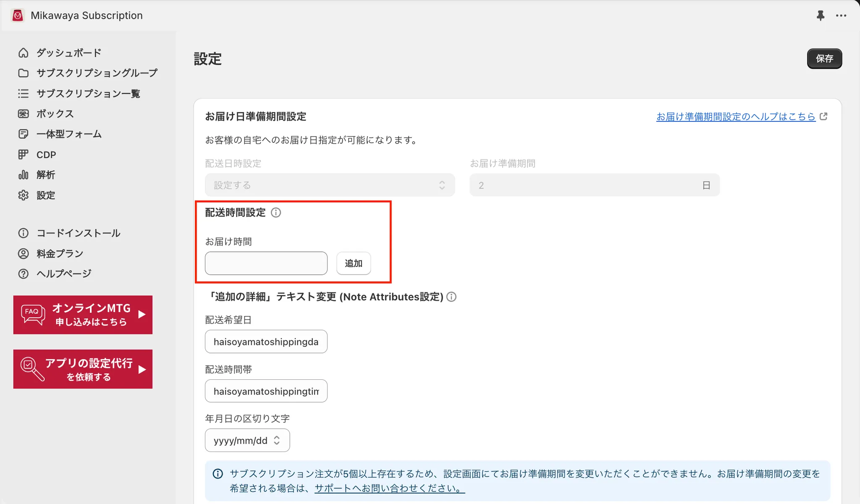
Task: Expand the yyyy/mm/dd date separator dropdown
Action: click(x=247, y=441)
